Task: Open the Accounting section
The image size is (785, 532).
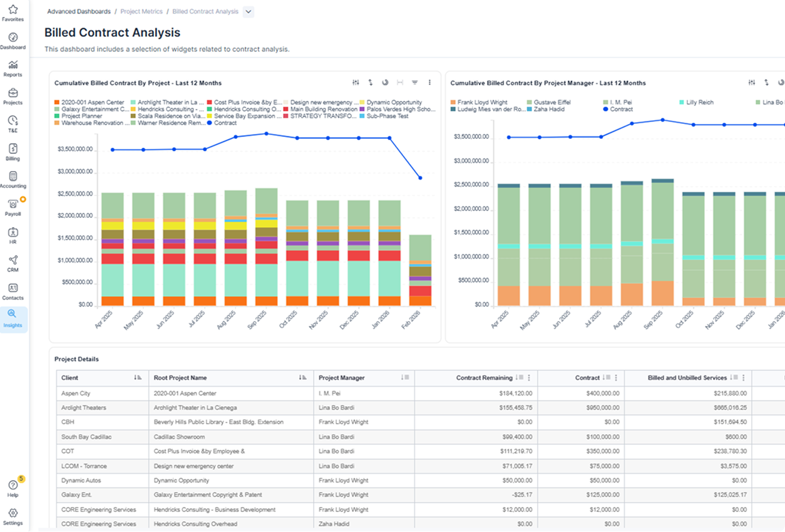Action: 13,180
